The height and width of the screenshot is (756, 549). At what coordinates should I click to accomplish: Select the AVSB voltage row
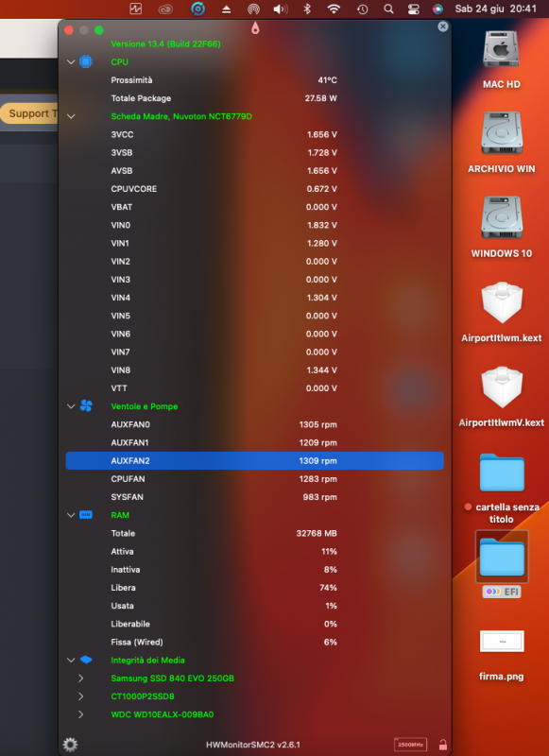tap(254, 171)
